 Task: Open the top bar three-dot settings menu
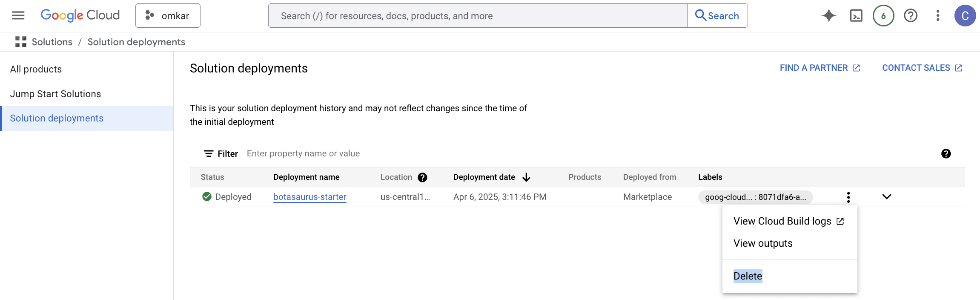click(938, 16)
